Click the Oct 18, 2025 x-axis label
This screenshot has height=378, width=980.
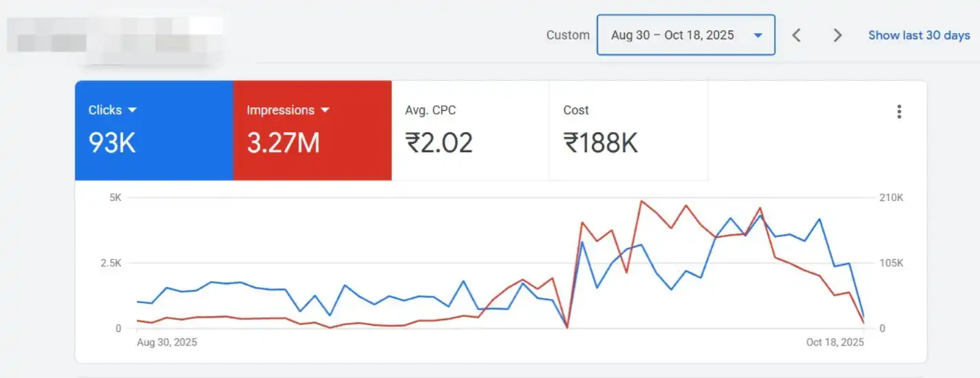click(x=834, y=342)
